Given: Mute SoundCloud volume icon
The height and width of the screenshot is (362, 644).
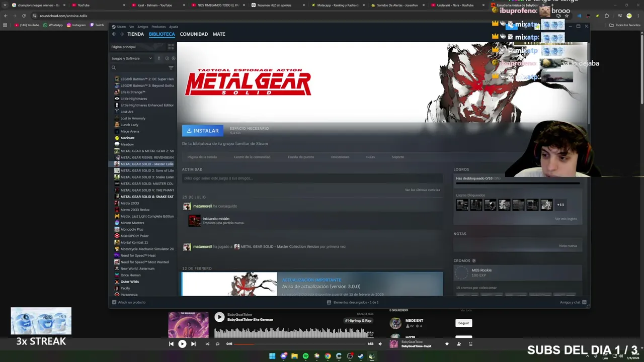Looking at the screenshot, I should tap(380, 344).
